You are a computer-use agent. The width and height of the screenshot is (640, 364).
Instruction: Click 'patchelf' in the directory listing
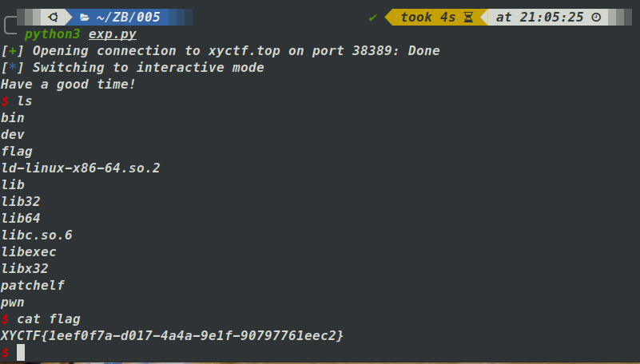click(x=33, y=286)
